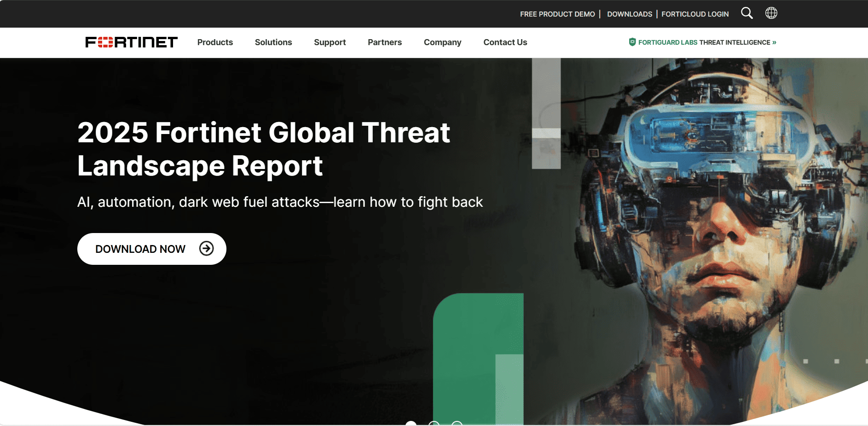
Task: Click the arrow circle inside Download Now
Action: click(207, 249)
